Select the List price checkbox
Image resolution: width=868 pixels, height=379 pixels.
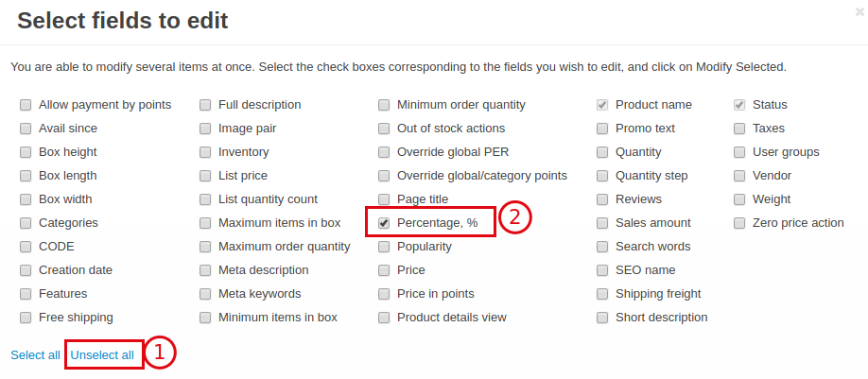click(205, 176)
